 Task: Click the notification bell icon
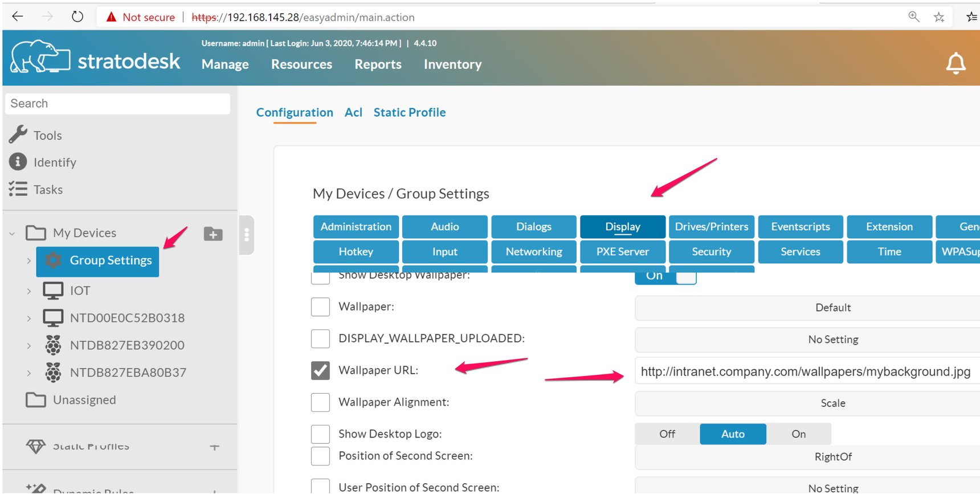click(955, 63)
